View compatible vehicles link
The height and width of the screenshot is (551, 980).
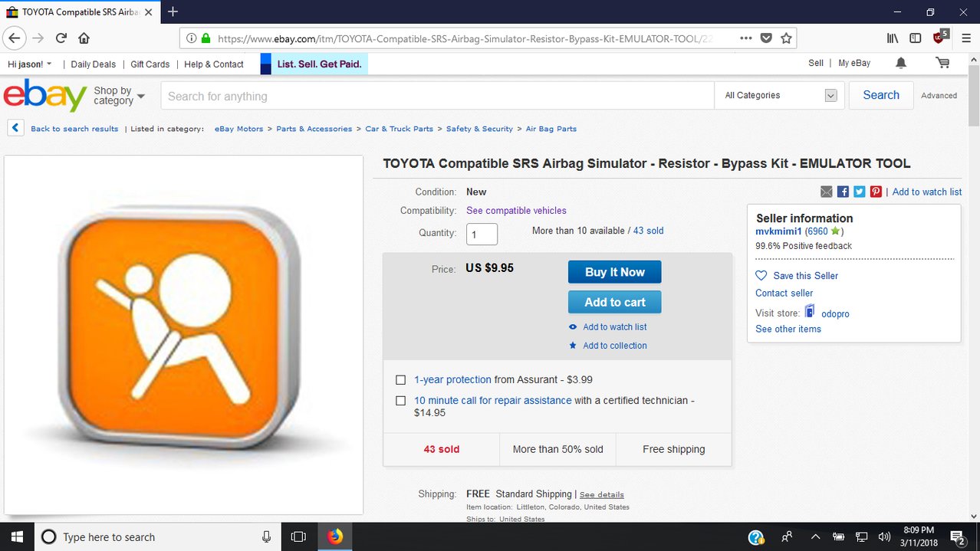tap(516, 211)
